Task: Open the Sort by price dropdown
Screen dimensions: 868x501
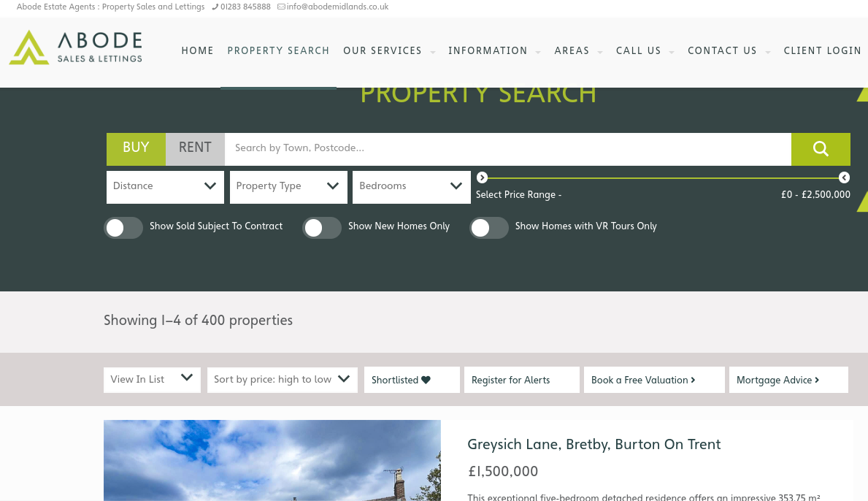Action: 283,380
